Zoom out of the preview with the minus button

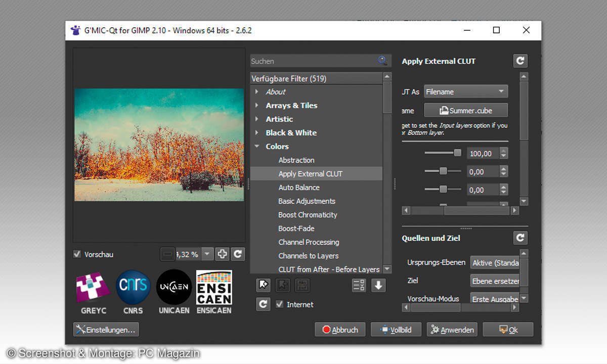point(168,254)
